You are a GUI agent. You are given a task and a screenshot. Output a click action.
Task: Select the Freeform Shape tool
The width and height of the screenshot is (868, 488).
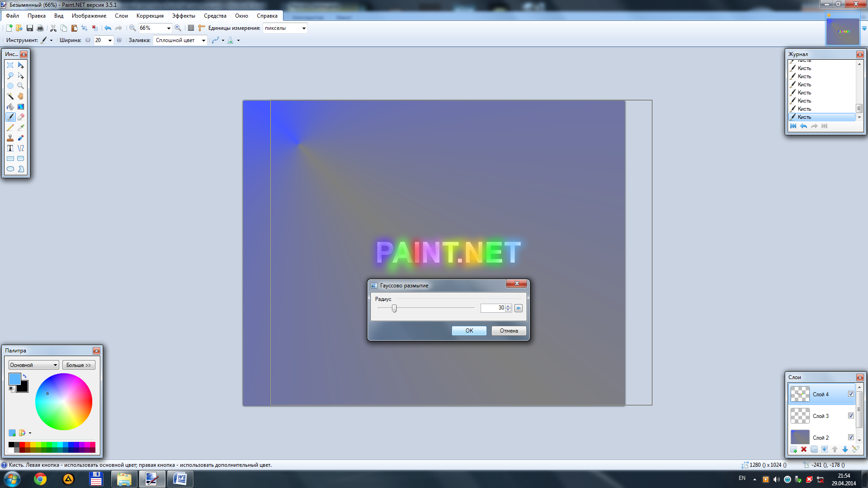pos(21,169)
